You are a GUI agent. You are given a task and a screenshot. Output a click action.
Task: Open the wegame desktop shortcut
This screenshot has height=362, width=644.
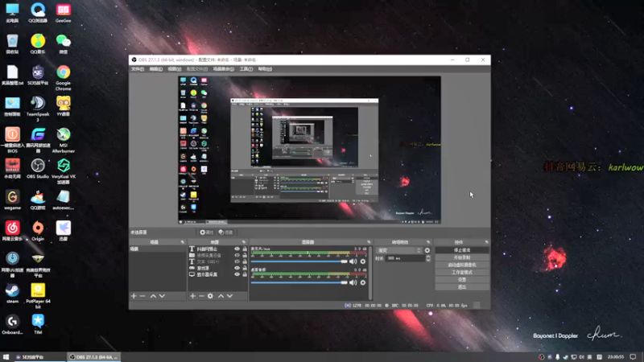click(x=12, y=200)
